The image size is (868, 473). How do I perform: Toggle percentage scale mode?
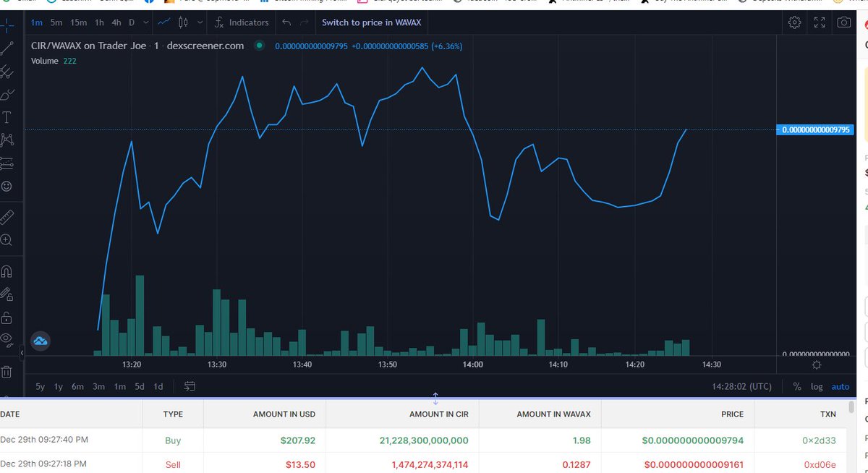coord(797,386)
